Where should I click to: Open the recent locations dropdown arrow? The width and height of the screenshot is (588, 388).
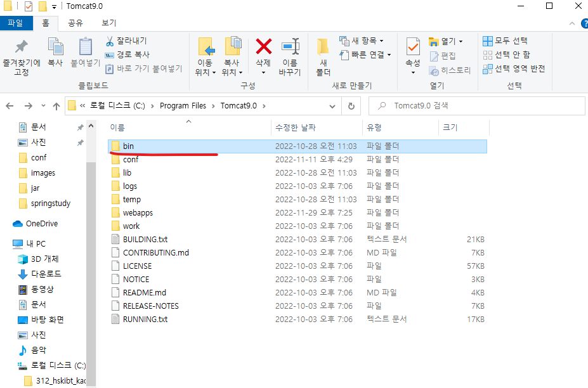click(44, 106)
